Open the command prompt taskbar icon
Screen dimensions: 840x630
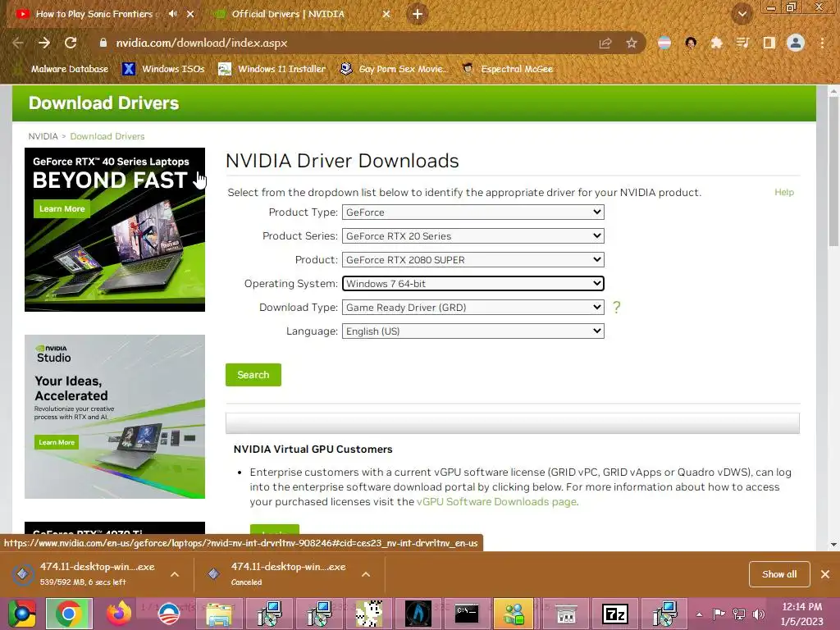click(467, 614)
